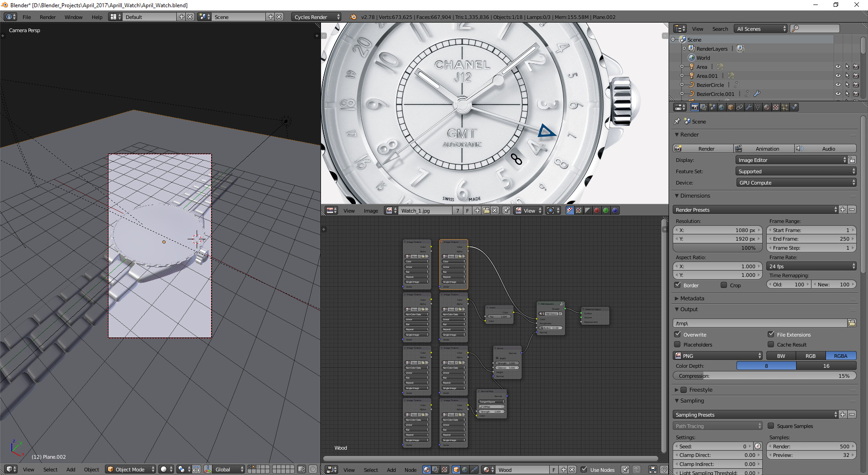Toggle File Extensions checkbox
868x475 pixels.
tap(771, 334)
